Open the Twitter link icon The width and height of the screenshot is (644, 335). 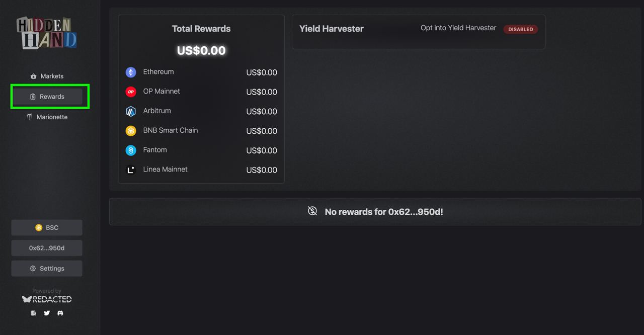click(47, 313)
